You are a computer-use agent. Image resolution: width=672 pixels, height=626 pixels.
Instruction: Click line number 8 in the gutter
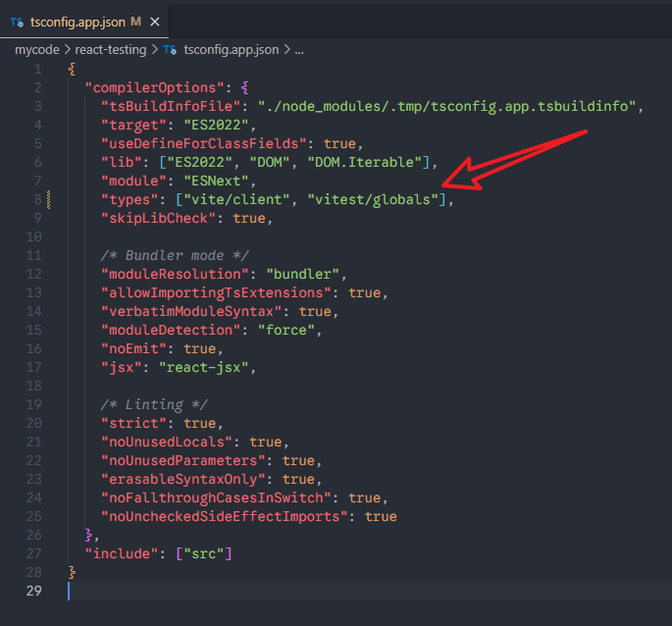pos(37,199)
